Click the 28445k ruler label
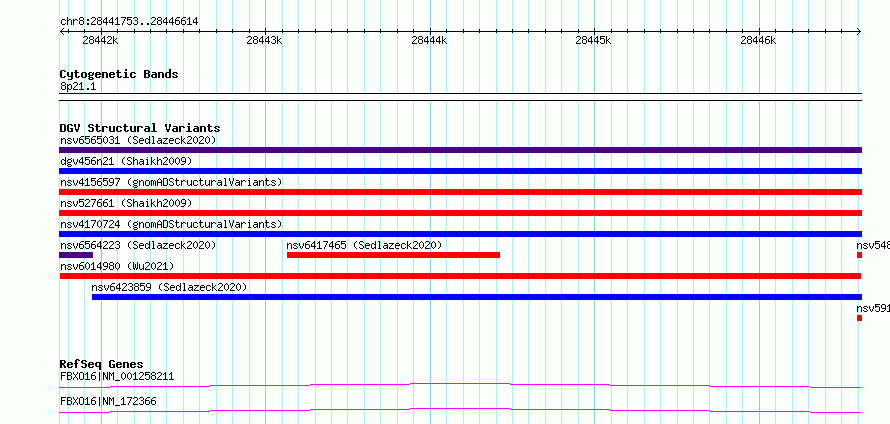 [594, 40]
